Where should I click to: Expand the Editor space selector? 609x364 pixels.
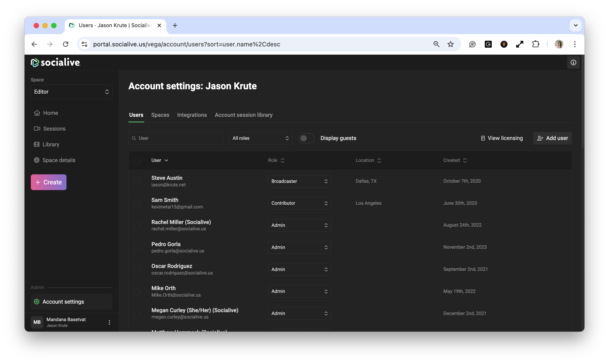[x=71, y=92]
